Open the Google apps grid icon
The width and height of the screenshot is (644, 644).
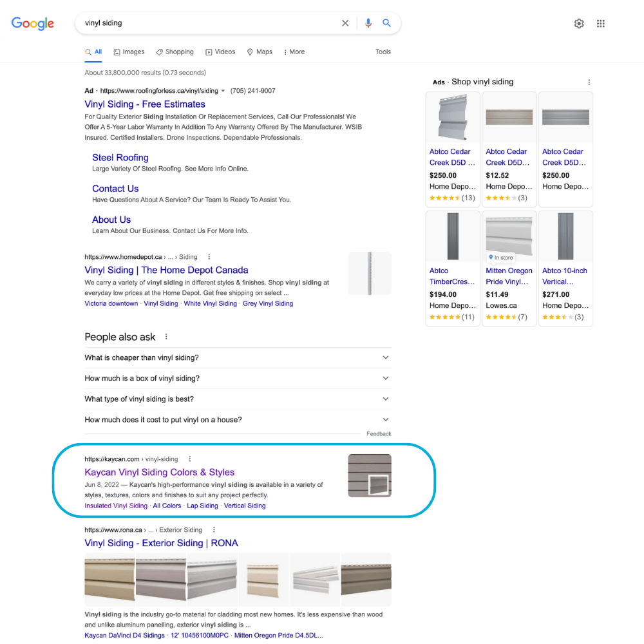click(x=600, y=23)
